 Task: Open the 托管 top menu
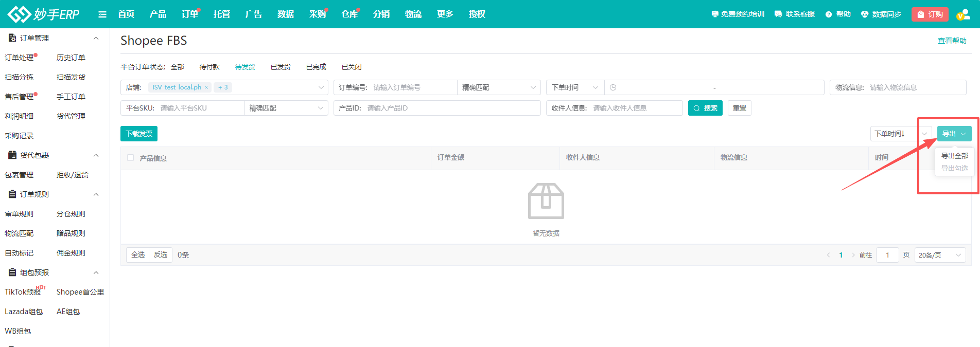(222, 14)
